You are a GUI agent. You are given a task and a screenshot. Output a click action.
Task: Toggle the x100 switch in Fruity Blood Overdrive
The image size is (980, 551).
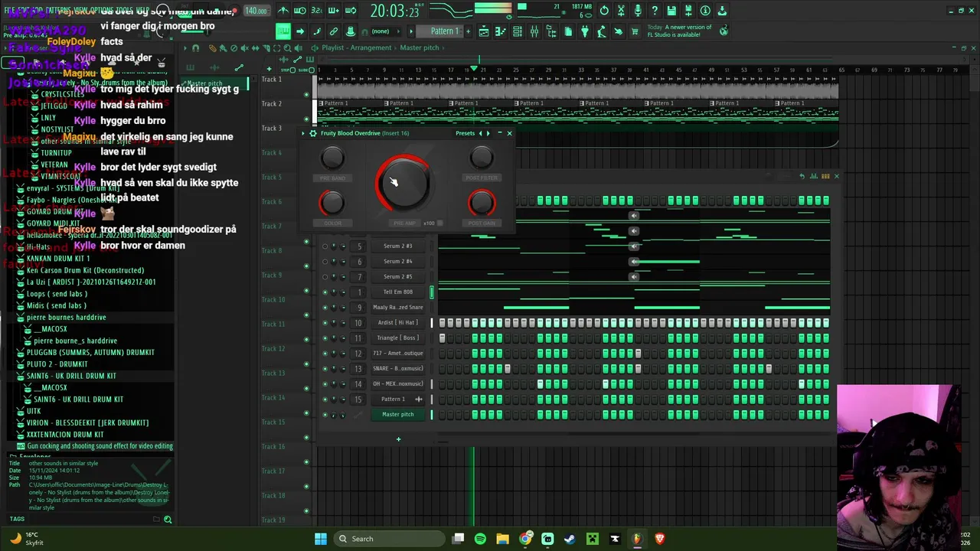click(439, 223)
